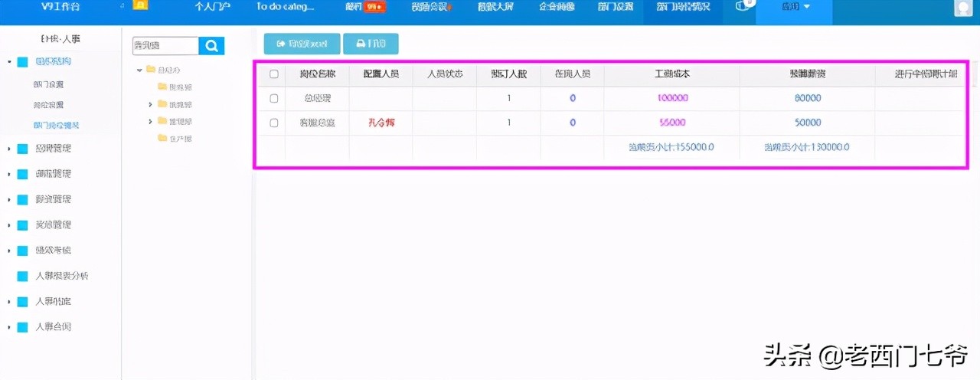980x380 pixels.
Task: Select the 财务部 node in the tree
Action: tap(180, 87)
